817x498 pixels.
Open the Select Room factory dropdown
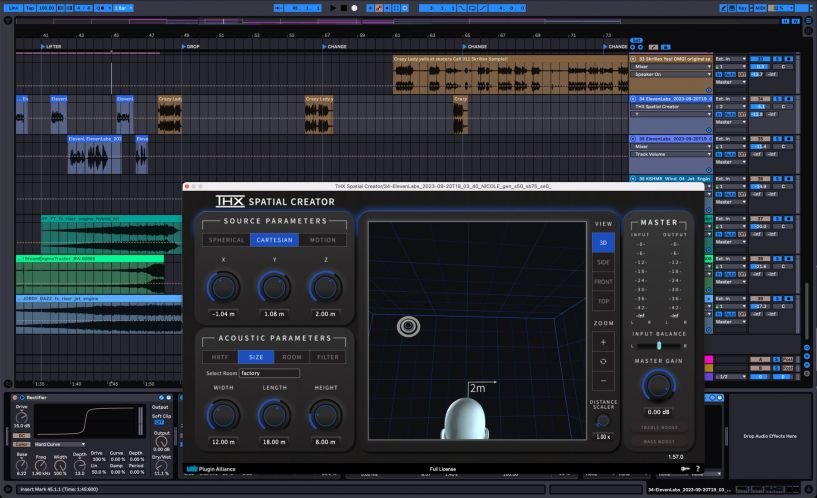(x=269, y=373)
